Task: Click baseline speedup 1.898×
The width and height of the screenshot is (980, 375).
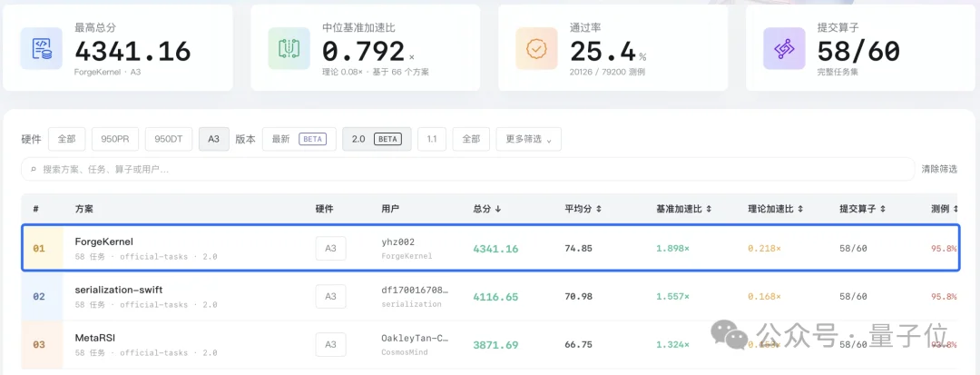Action: [672, 248]
